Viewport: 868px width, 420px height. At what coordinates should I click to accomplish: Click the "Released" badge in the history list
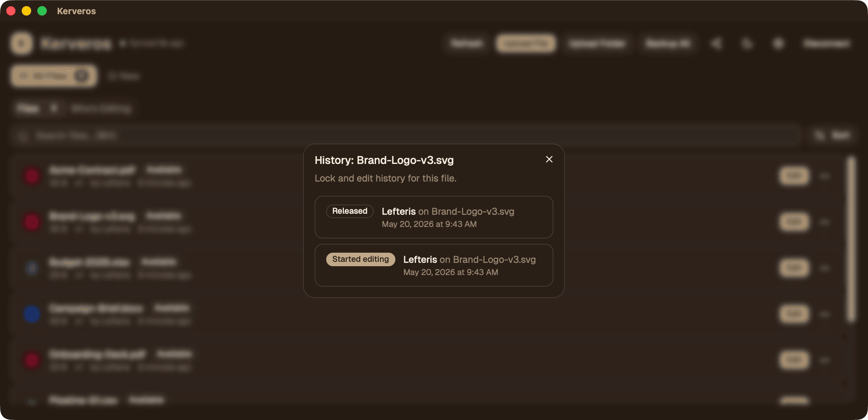click(x=350, y=211)
